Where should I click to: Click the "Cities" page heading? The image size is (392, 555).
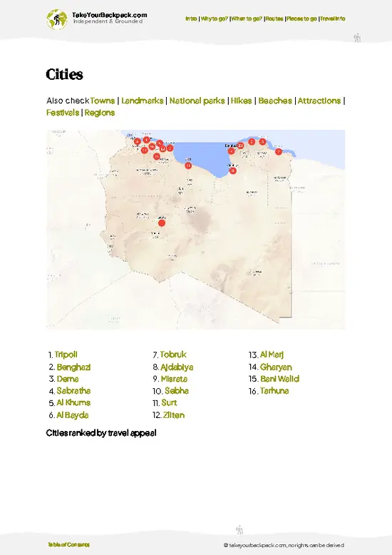[x=64, y=74]
